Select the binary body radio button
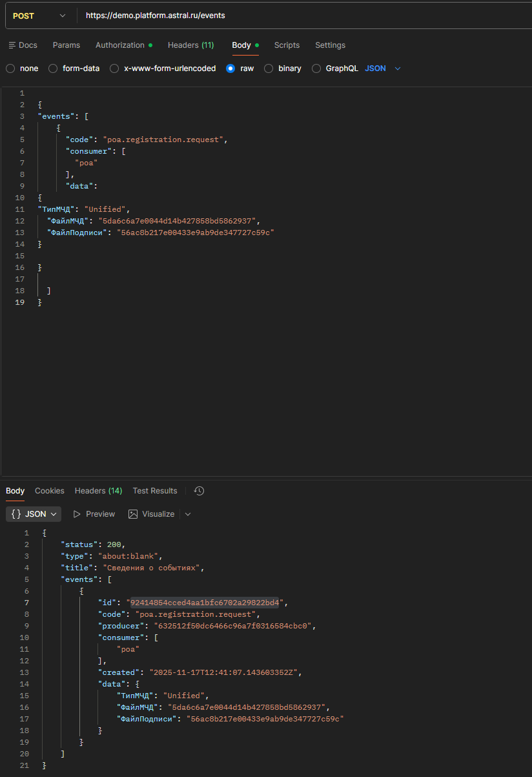Screen dimensions: 532x777 point(268,68)
